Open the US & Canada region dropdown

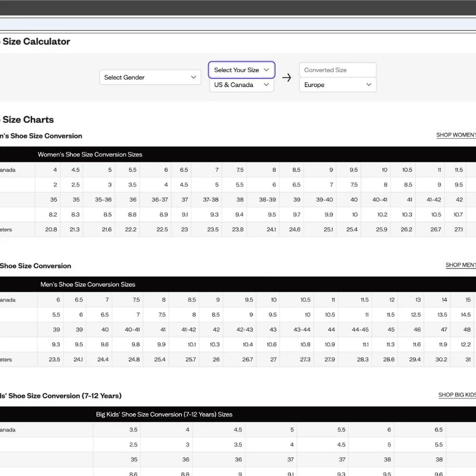click(242, 85)
